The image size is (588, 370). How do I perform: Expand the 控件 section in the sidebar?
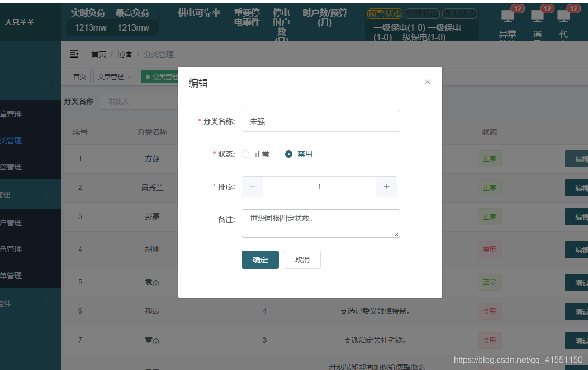click(46, 303)
